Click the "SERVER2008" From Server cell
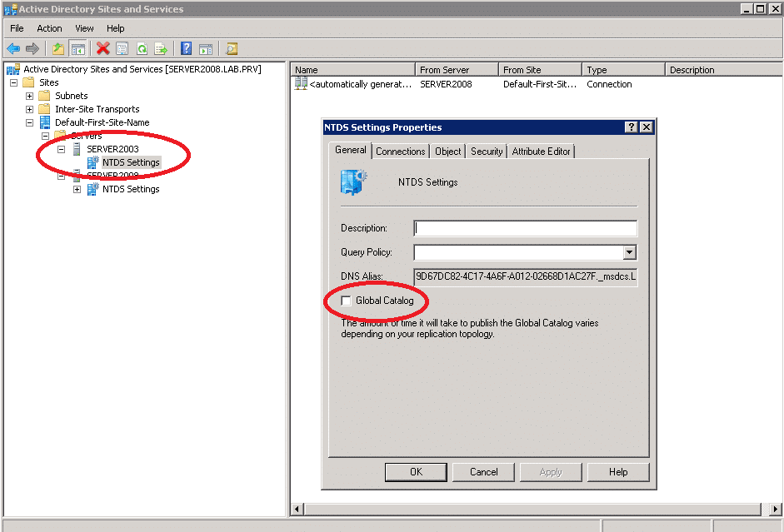This screenshot has width=784, height=532. coord(446,84)
